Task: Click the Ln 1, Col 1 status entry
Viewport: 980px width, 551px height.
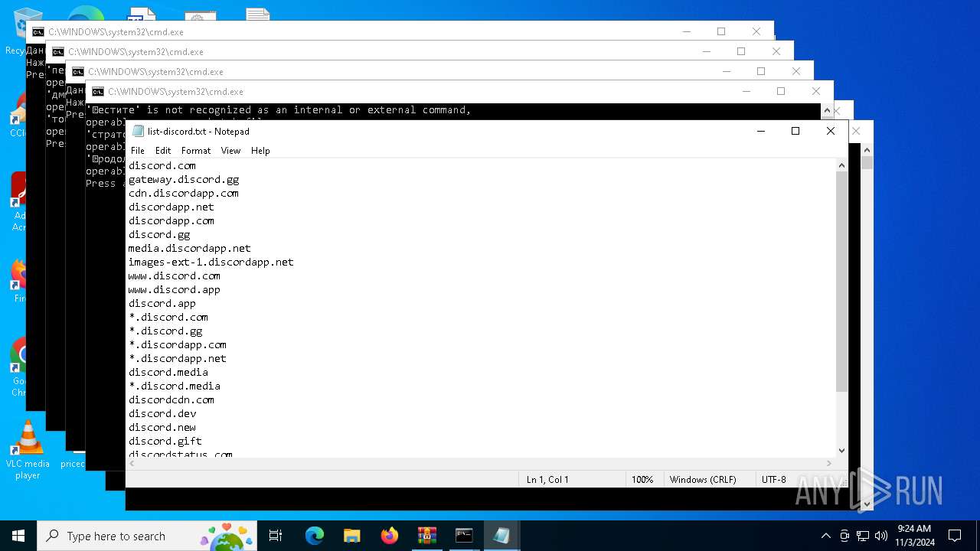Action: (547, 480)
